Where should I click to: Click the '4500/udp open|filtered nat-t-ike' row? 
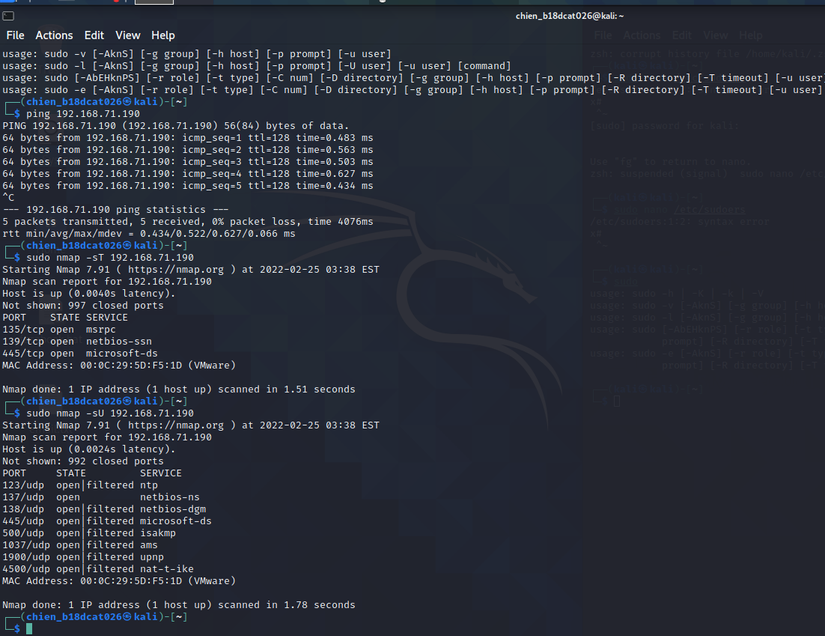pos(98,569)
